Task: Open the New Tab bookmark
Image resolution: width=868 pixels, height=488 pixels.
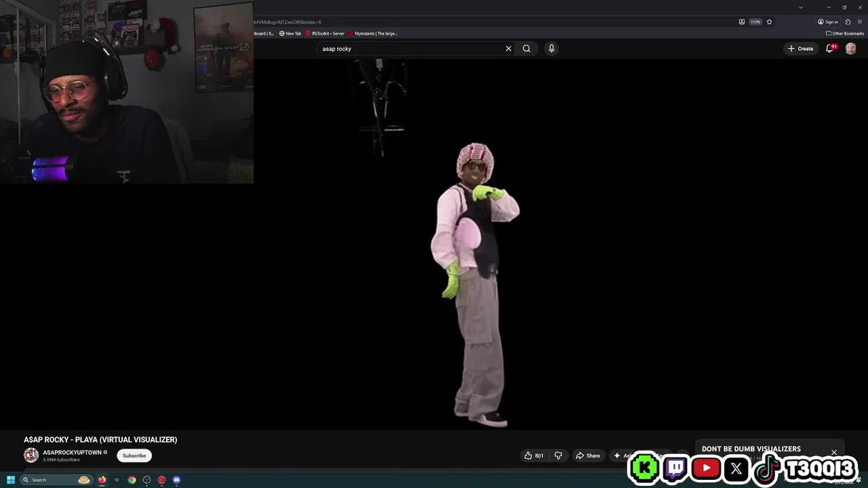Action: tap(290, 33)
